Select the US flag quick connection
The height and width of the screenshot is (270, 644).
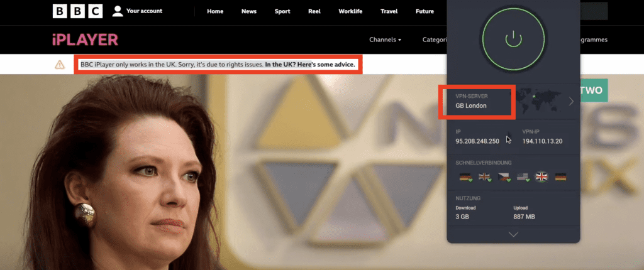click(523, 177)
